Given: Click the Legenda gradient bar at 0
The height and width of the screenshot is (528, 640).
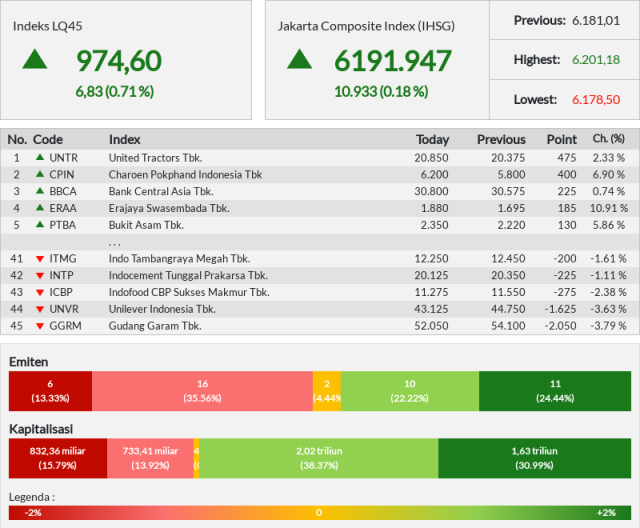Looking at the screenshot, I should [x=319, y=512].
